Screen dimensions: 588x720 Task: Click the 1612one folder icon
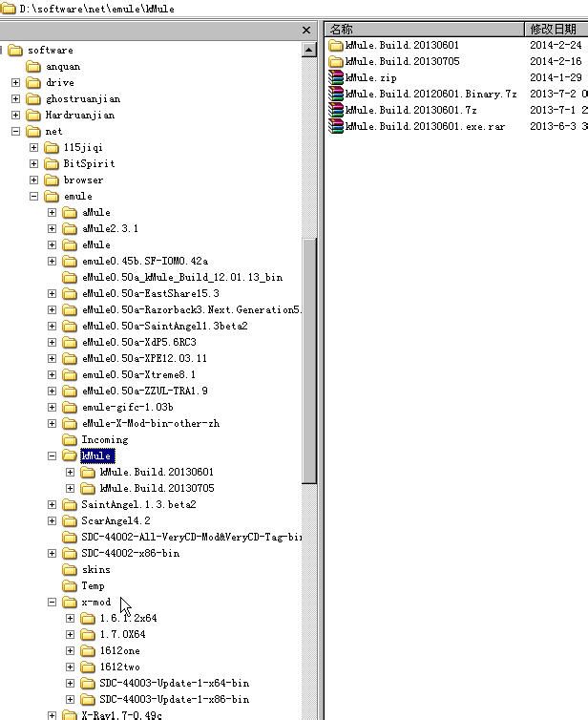tap(88, 650)
